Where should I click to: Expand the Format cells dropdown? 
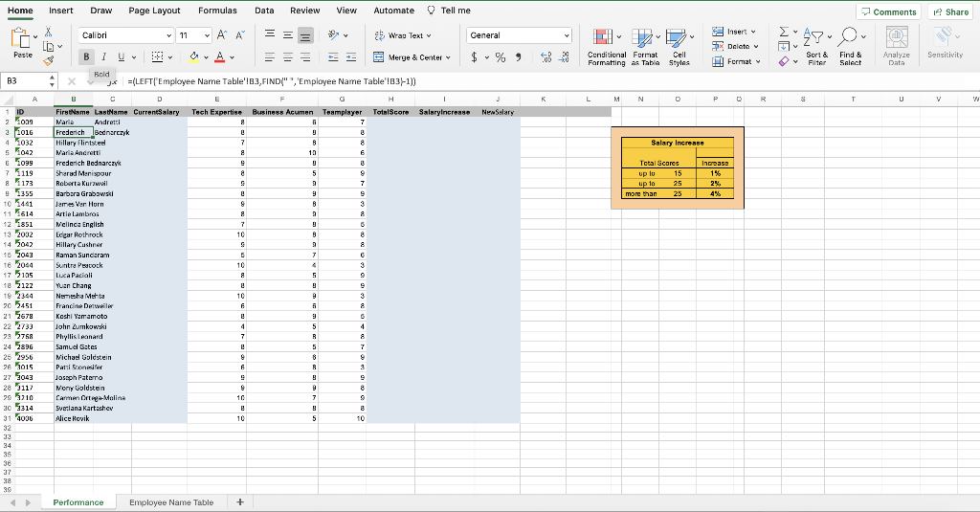[x=758, y=61]
